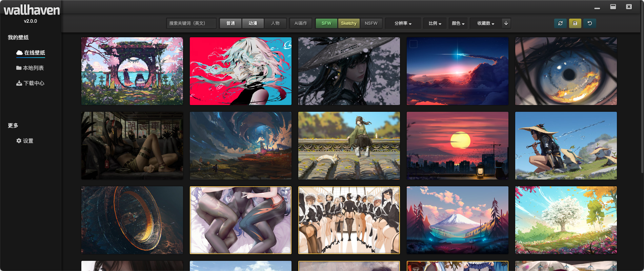The image size is (644, 271).
Task: Open the girl sitting on rooftop wallpaper
Action: [x=349, y=146]
